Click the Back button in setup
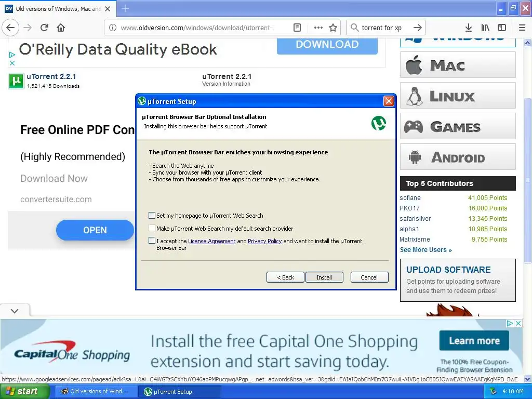The height and width of the screenshot is (399, 532). pyautogui.click(x=285, y=277)
